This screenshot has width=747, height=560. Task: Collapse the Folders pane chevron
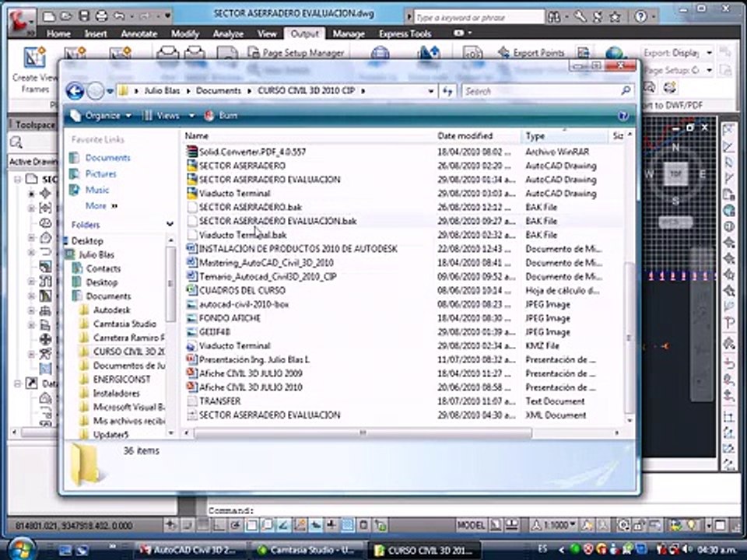(170, 224)
